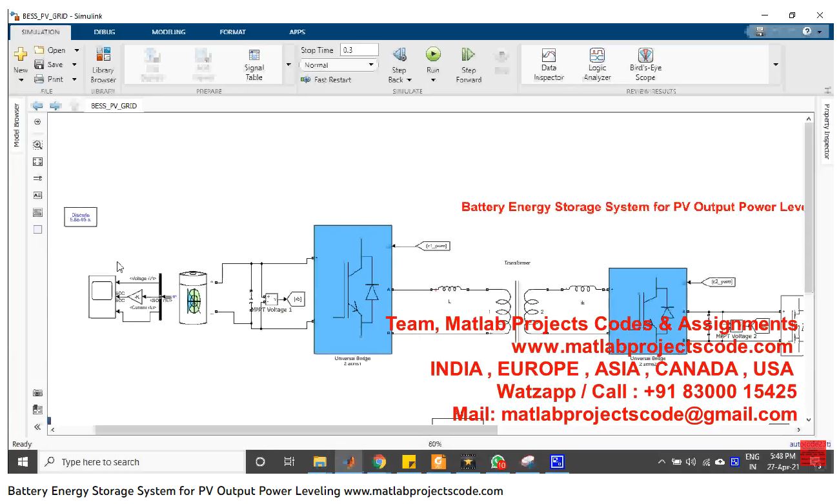Click the Step Forward icon
This screenshot has height=504, width=839.
pos(469,64)
